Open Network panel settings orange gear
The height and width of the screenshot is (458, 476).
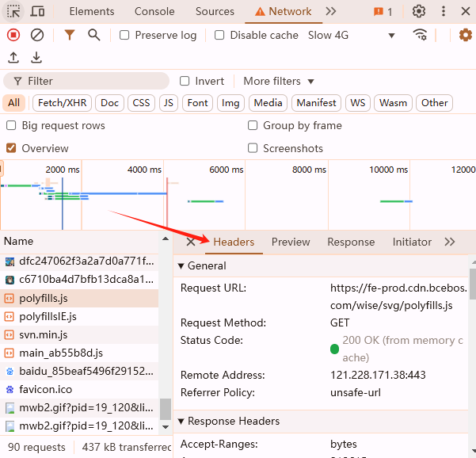coord(466,35)
